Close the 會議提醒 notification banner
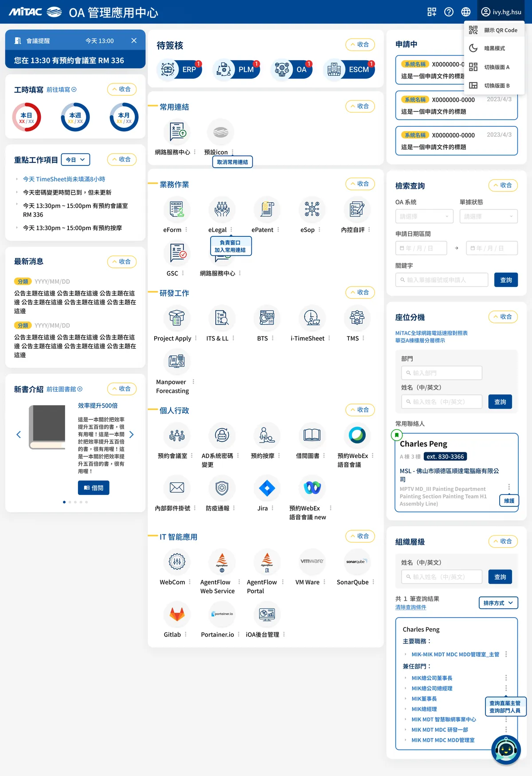 tap(134, 41)
